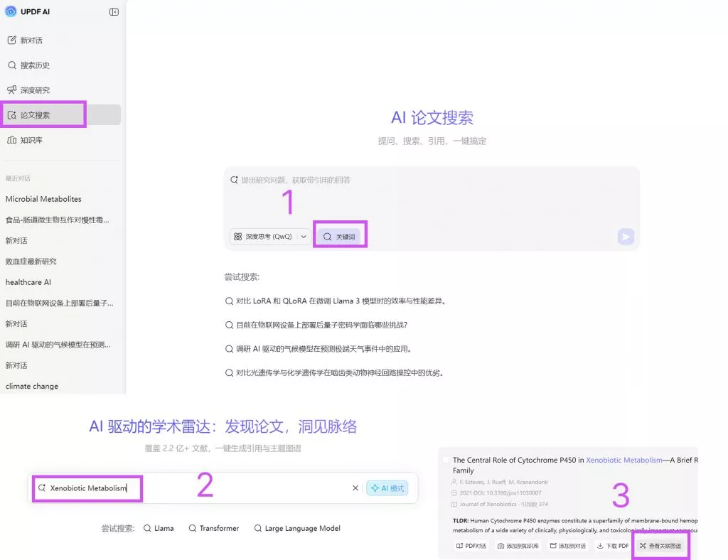Open 查看关联图谱 for the P450 paper
Image resolution: width=728 pixels, height=560 pixels.
coord(660,545)
